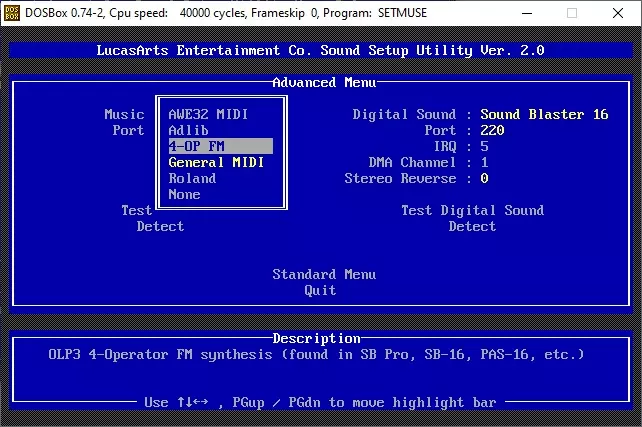This screenshot has height=427, width=642.
Task: Click the OLP3 4-Operator FM description text
Action: click(316, 354)
